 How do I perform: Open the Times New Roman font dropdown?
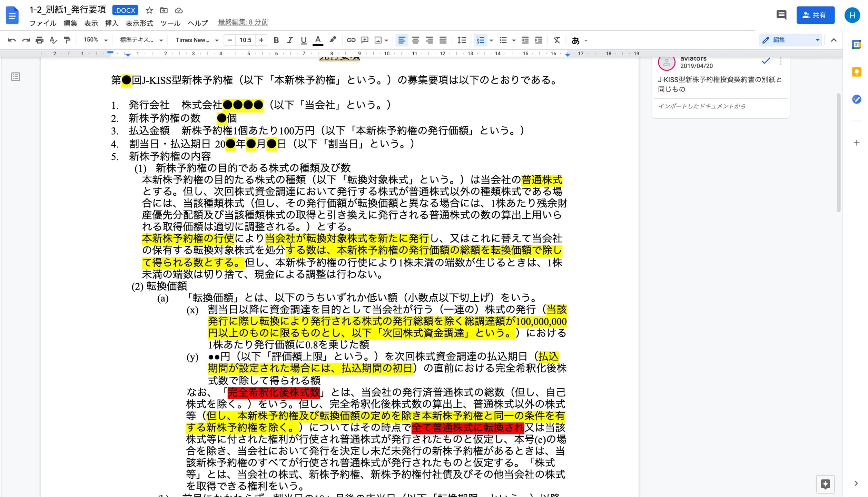pyautogui.click(x=197, y=40)
